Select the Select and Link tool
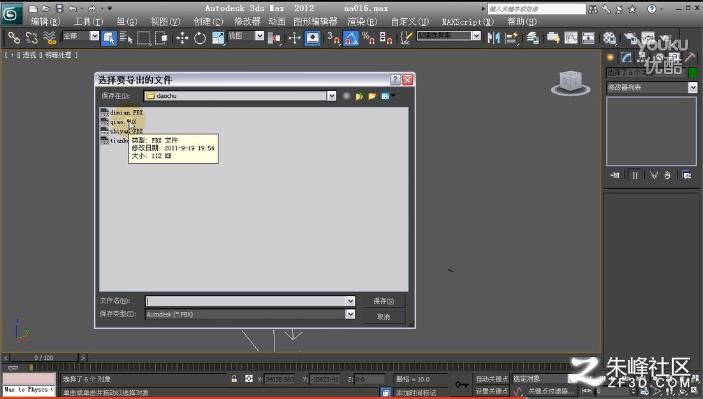 [x=14, y=38]
